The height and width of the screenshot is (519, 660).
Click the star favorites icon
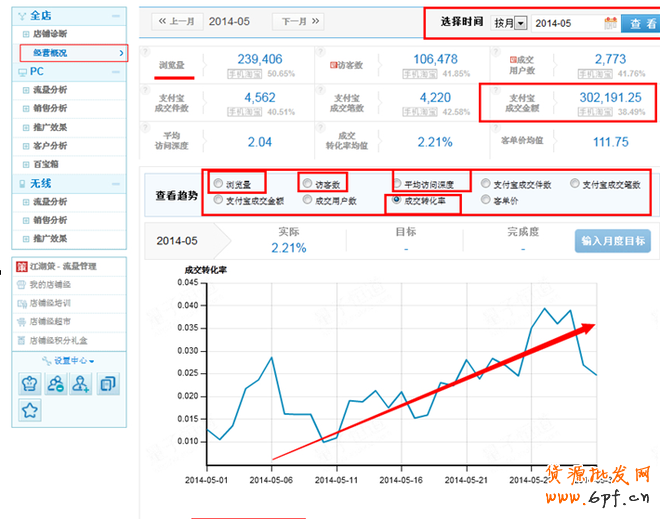click(29, 410)
